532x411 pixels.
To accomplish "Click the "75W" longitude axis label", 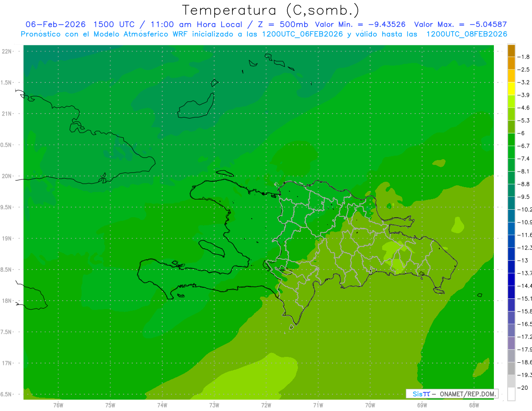I will coord(110,405).
